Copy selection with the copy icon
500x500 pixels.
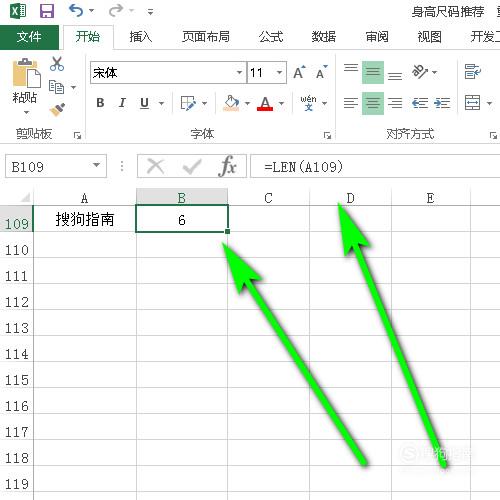click(57, 87)
